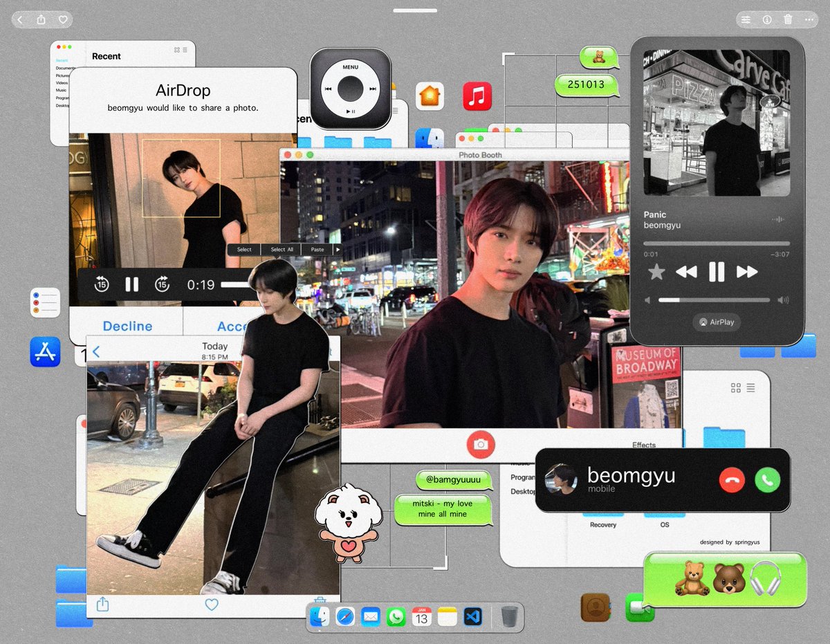
Task: Choose Paste in the context menu
Action: [317, 249]
